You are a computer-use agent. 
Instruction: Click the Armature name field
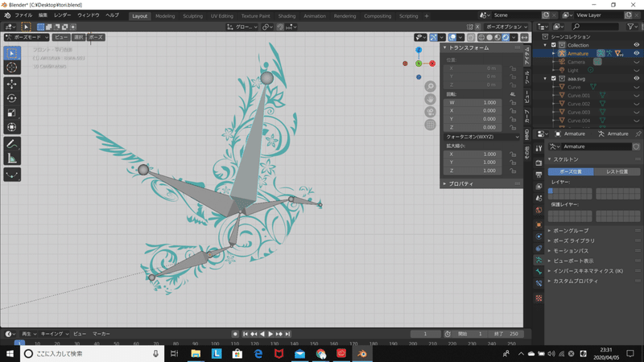(596, 146)
